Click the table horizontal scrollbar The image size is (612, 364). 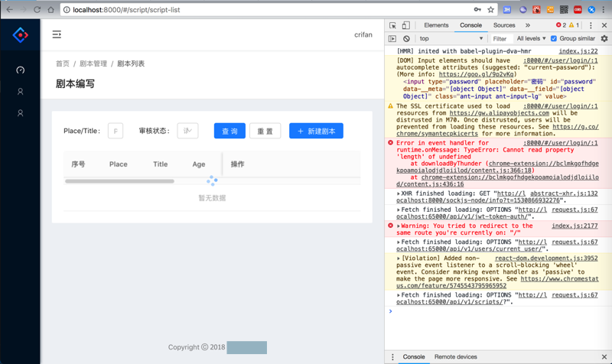pyautogui.click(x=119, y=181)
